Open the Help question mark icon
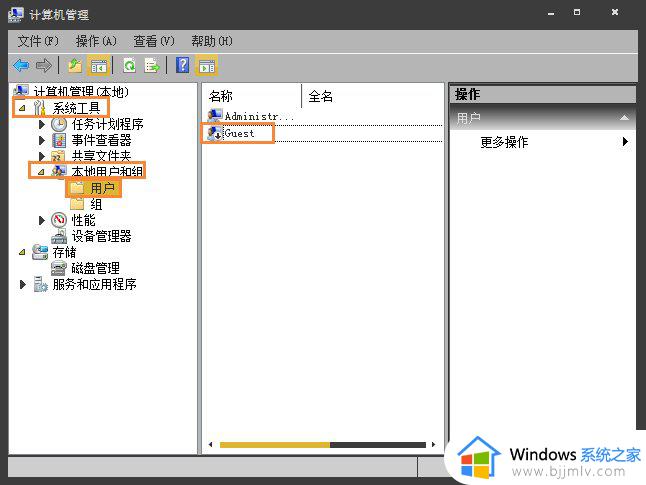Image resolution: width=646 pixels, height=485 pixels. pyautogui.click(x=183, y=65)
